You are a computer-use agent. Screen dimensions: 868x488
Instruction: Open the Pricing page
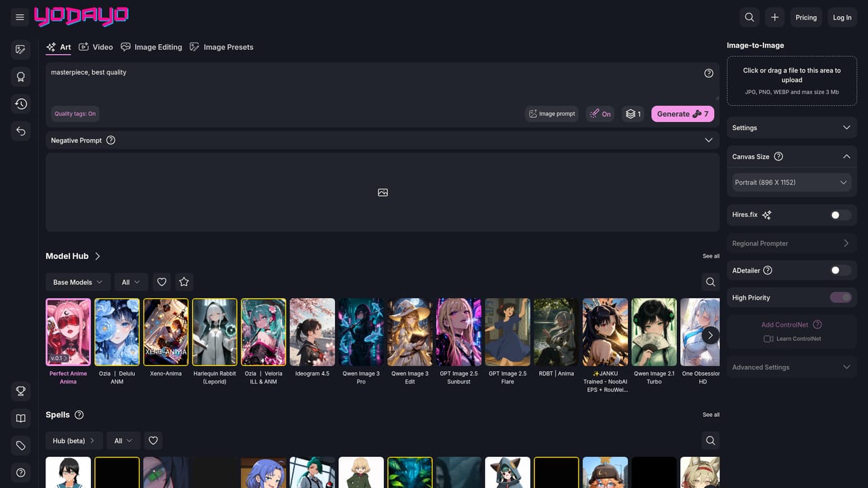[806, 17]
